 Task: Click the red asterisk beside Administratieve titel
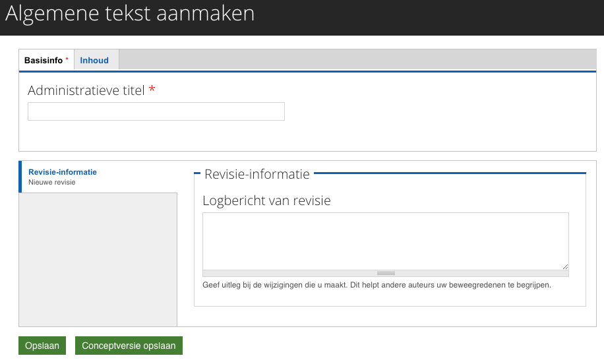(x=152, y=90)
